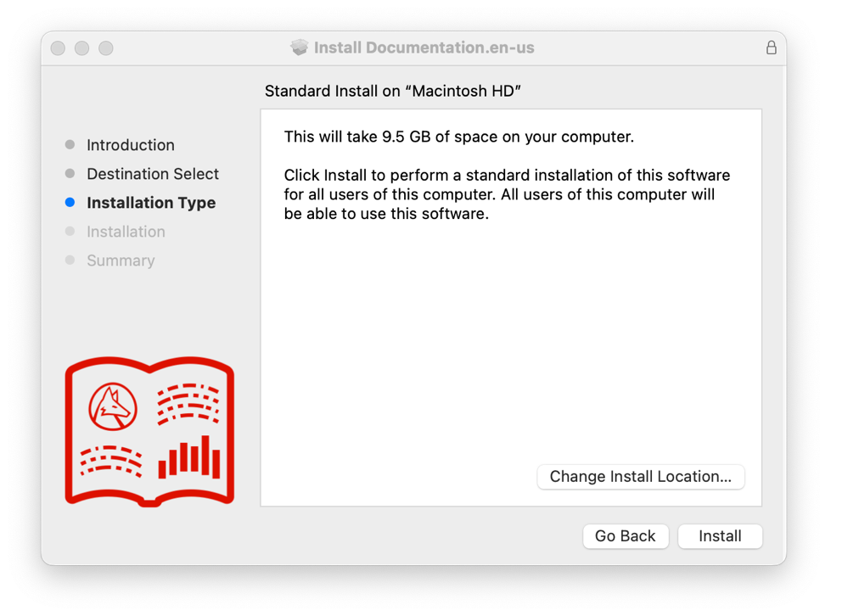Click the Install button

point(720,536)
